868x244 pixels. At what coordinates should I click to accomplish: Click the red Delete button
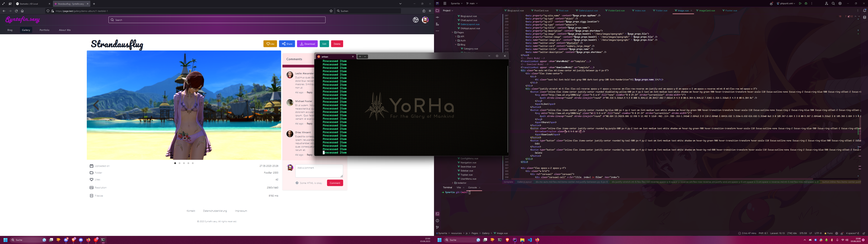tap(337, 44)
